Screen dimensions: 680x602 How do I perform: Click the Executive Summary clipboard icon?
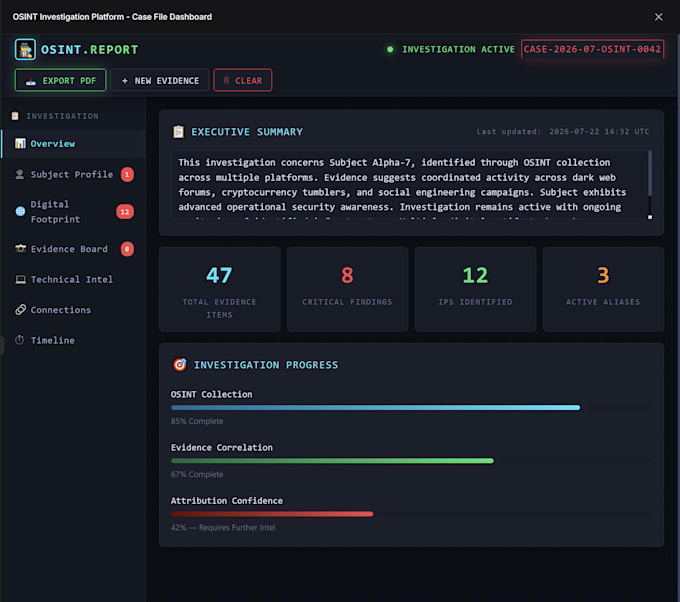(x=178, y=131)
